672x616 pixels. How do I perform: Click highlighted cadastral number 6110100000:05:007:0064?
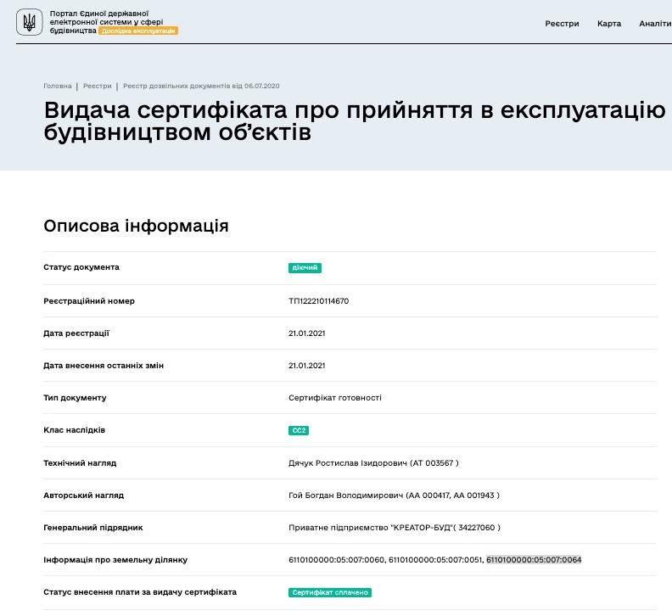534,559
